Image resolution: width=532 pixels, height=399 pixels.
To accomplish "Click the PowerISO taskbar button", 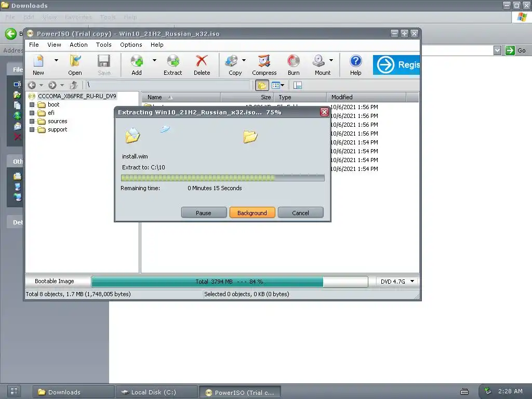I will (240, 392).
